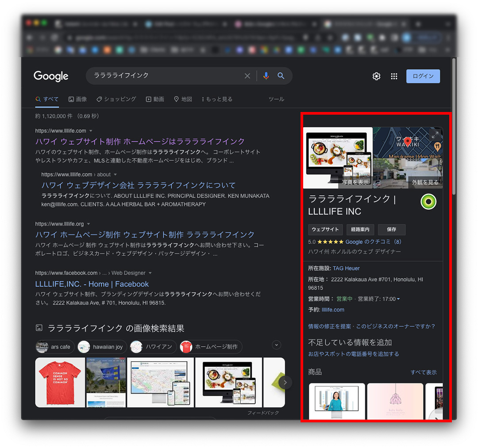
Task: Click the microphone voice search icon
Action: pos(266,76)
